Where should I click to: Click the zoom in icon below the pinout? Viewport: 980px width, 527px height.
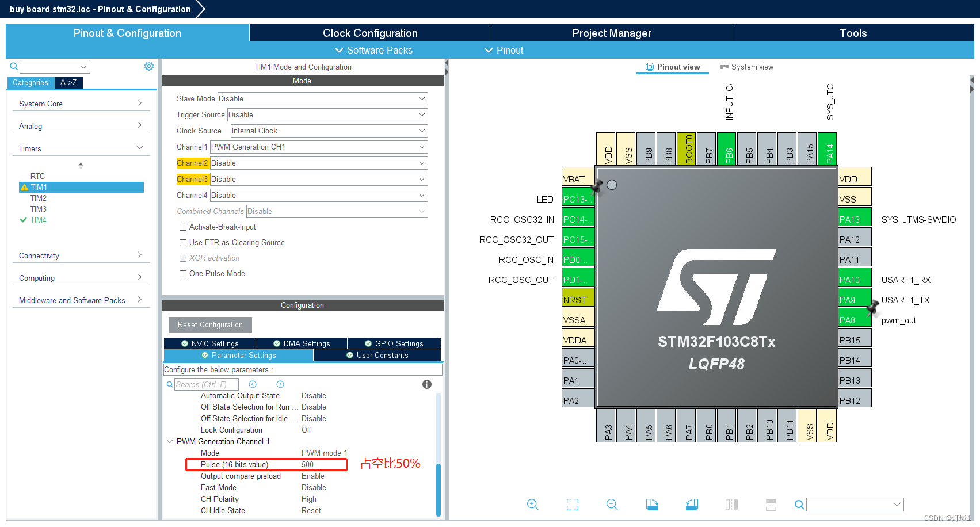(x=532, y=505)
